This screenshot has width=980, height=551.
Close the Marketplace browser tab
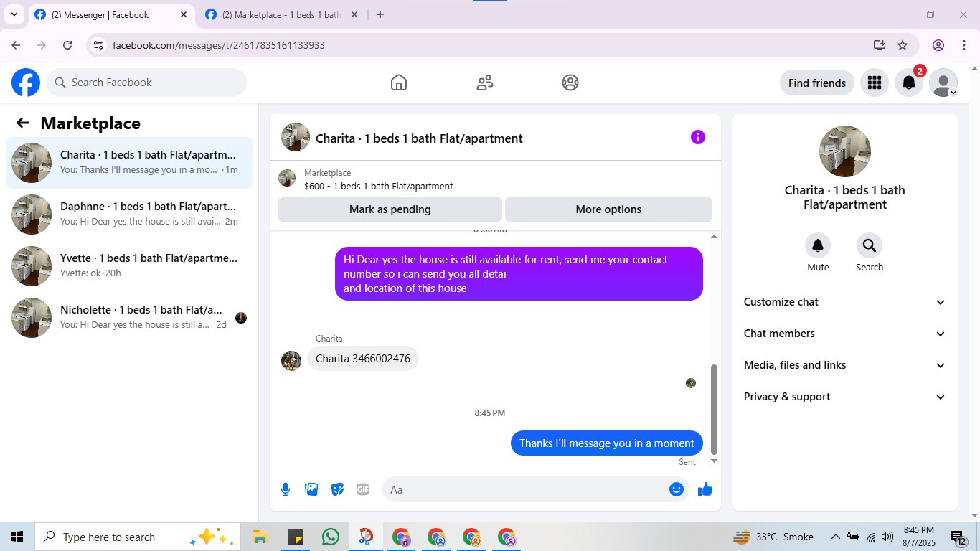click(x=354, y=14)
